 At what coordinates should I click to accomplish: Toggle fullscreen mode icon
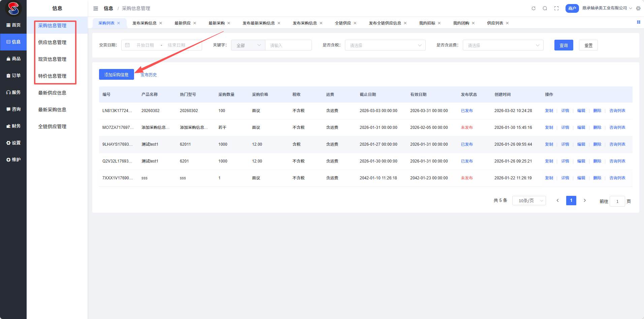tap(556, 8)
